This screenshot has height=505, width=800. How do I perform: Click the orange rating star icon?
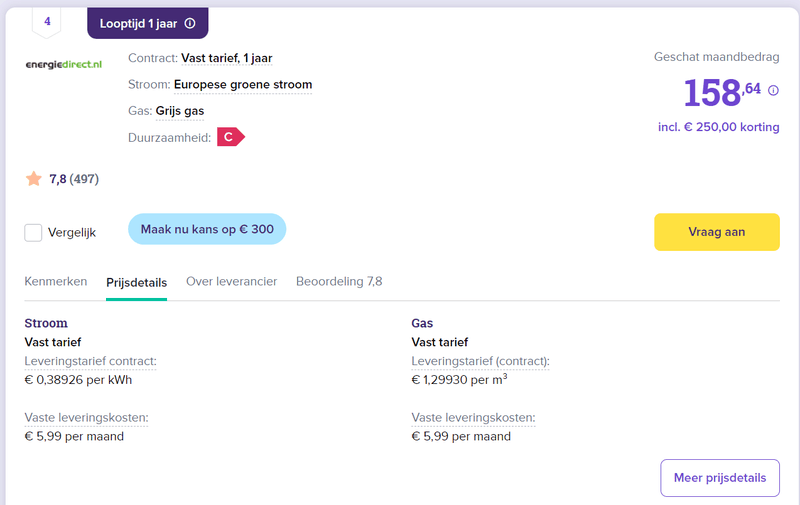(34, 179)
